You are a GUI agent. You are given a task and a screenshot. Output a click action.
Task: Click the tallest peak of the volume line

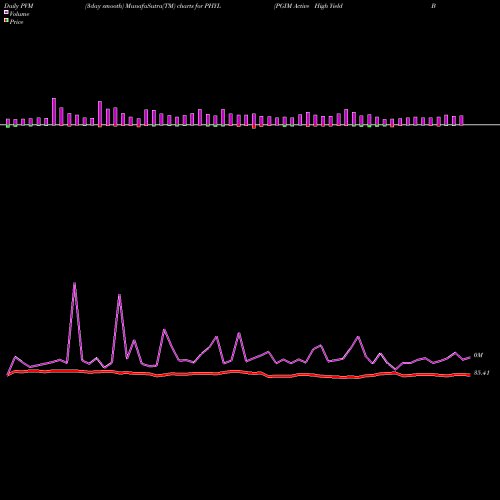[74, 283]
